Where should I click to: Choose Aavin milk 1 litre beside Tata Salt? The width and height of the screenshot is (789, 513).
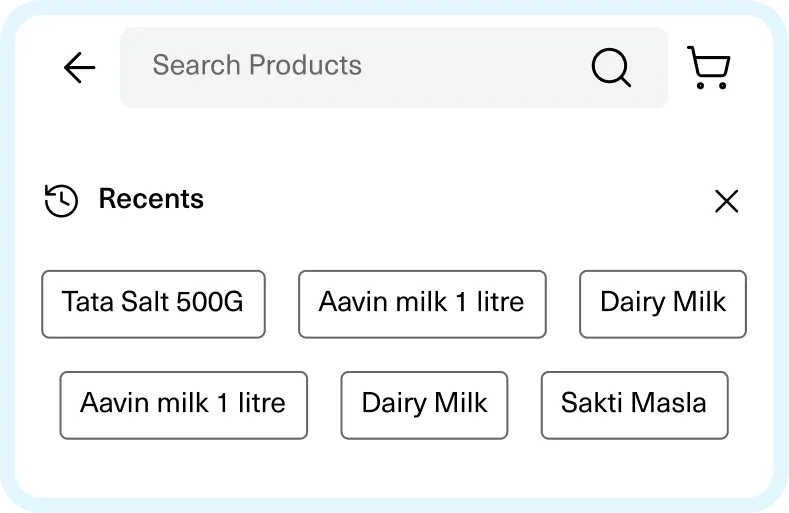[x=422, y=303]
